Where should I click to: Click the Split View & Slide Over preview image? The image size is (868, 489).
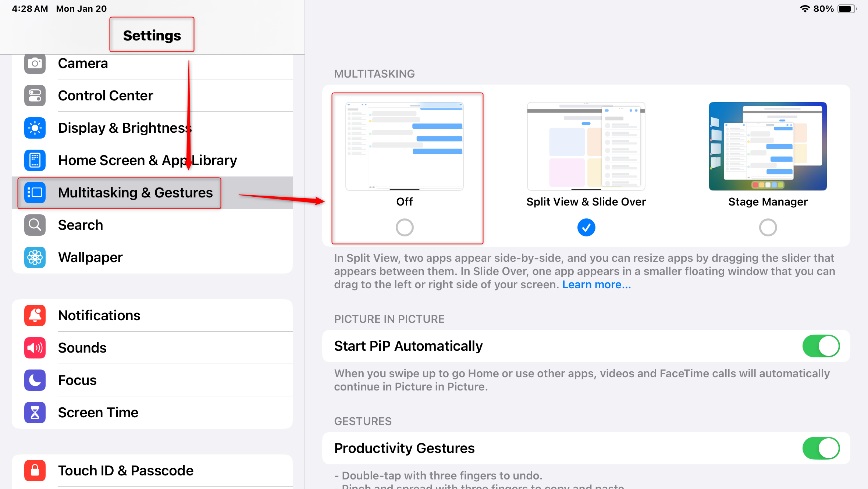click(586, 146)
